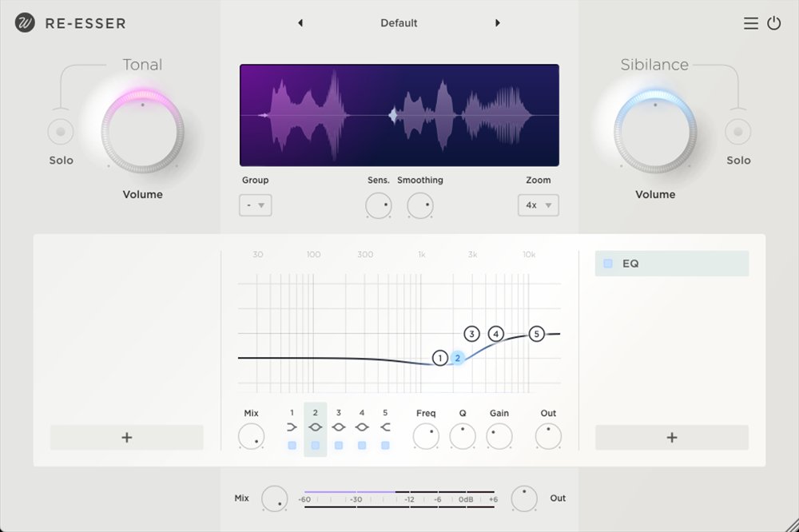This screenshot has height=532, width=799.
Task: Click the Sens. knob
Action: point(379,206)
